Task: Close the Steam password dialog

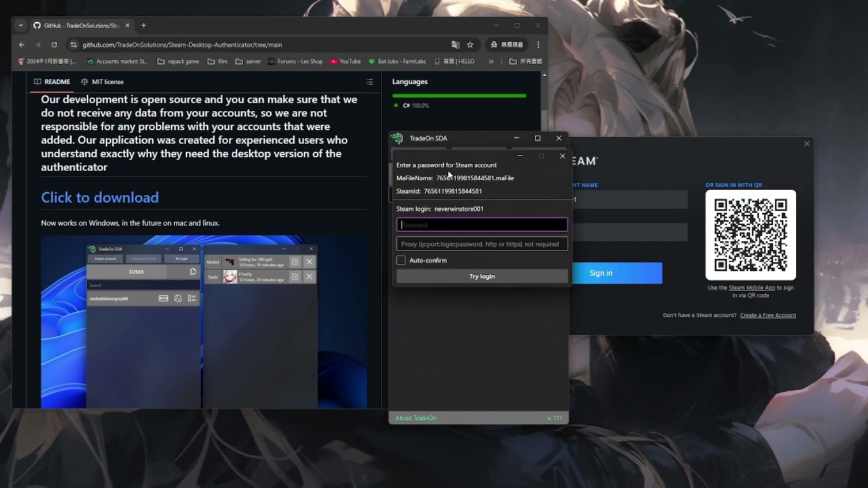Action: coord(562,156)
